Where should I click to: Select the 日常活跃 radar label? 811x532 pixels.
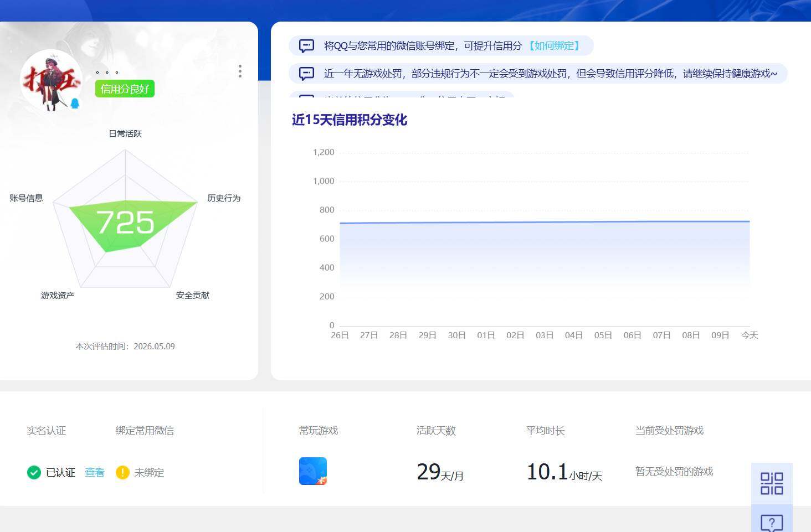(x=125, y=133)
